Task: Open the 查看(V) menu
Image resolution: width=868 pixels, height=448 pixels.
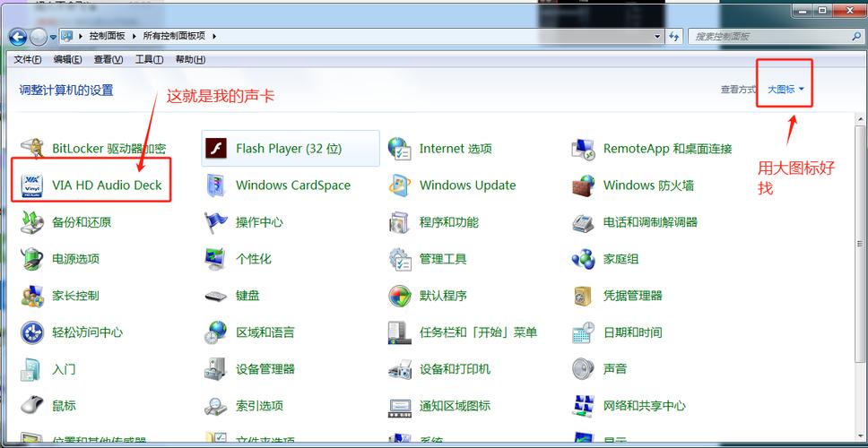Action: click(108, 59)
